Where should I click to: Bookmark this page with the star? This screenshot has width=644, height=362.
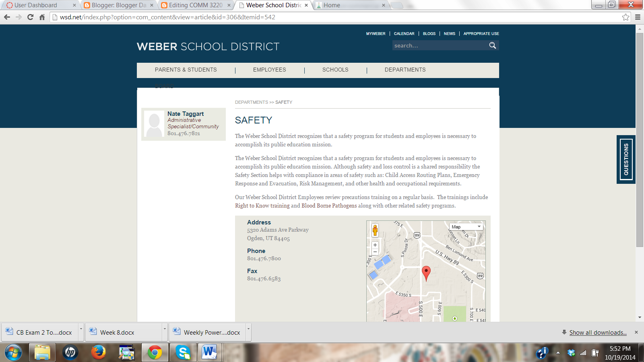click(625, 17)
